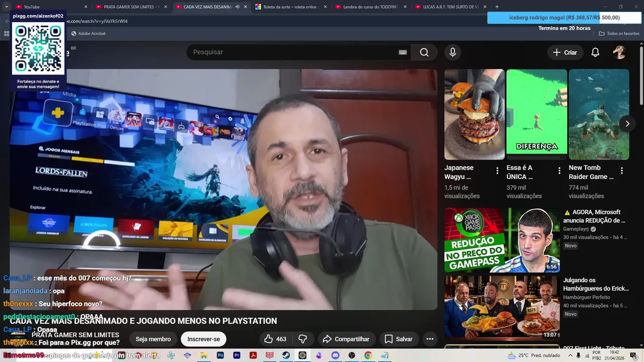The width and height of the screenshot is (644, 362).
Task: Open Windows notification center icon
Action: click(x=633, y=355)
